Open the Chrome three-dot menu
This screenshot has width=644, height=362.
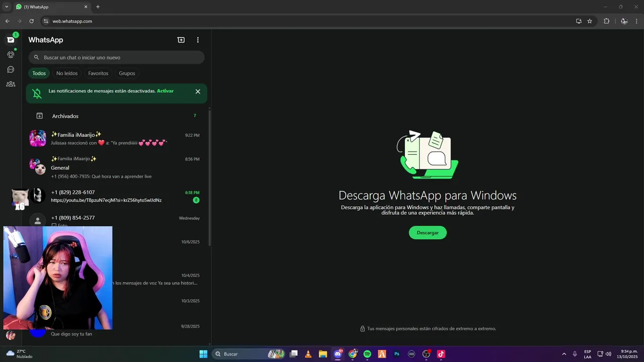(x=637, y=21)
